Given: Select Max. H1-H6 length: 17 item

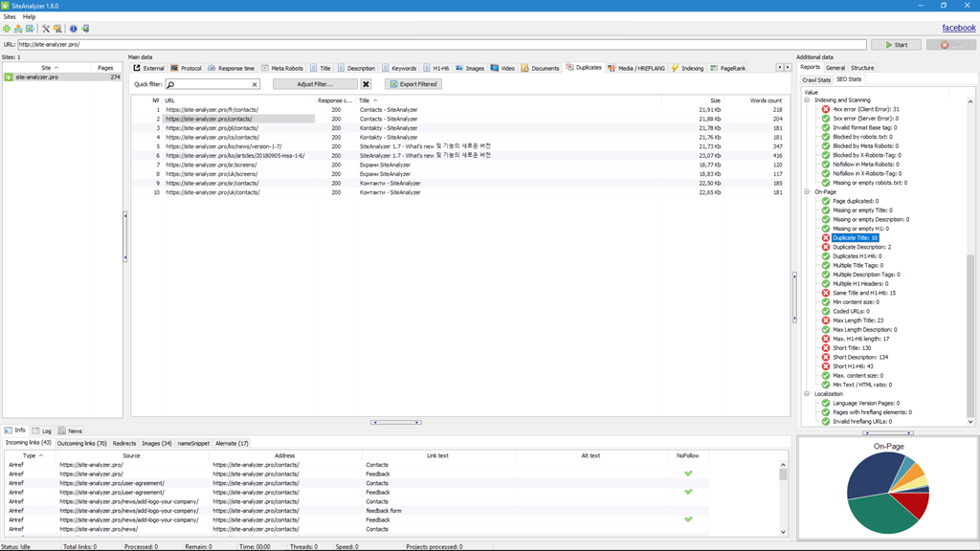Looking at the screenshot, I should click(x=860, y=340).
